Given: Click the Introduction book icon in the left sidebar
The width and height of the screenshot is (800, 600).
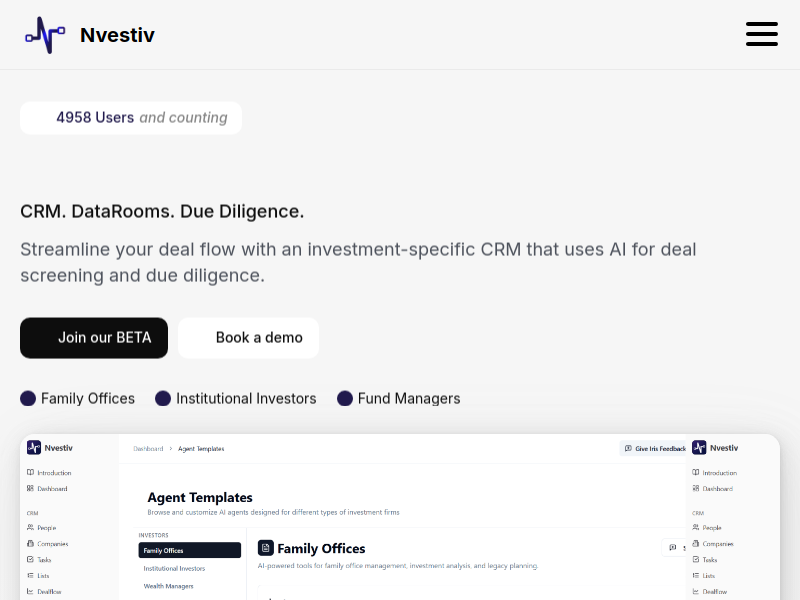Looking at the screenshot, I should point(31,472).
